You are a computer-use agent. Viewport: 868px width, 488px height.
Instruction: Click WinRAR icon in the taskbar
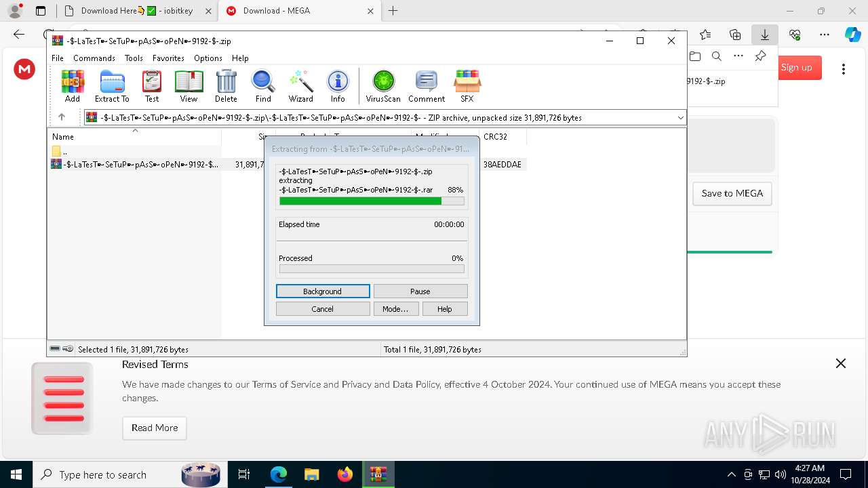point(378,474)
